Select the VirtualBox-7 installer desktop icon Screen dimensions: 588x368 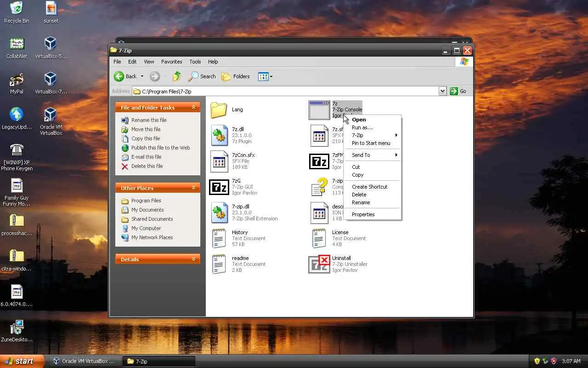[51, 79]
